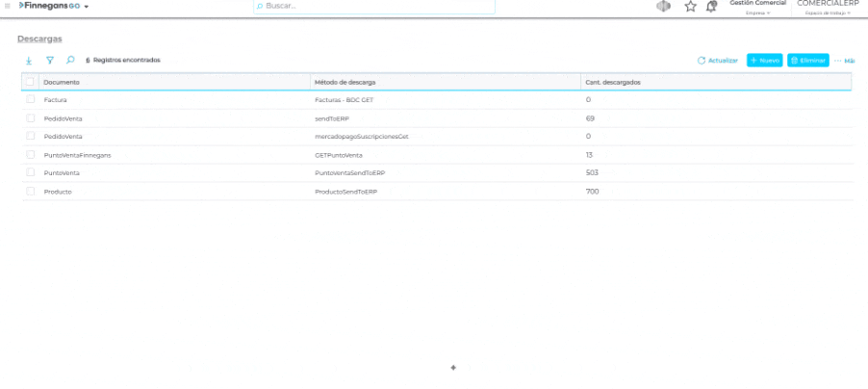Click the Método de descarga column header
The image size is (868, 389).
coord(345,82)
